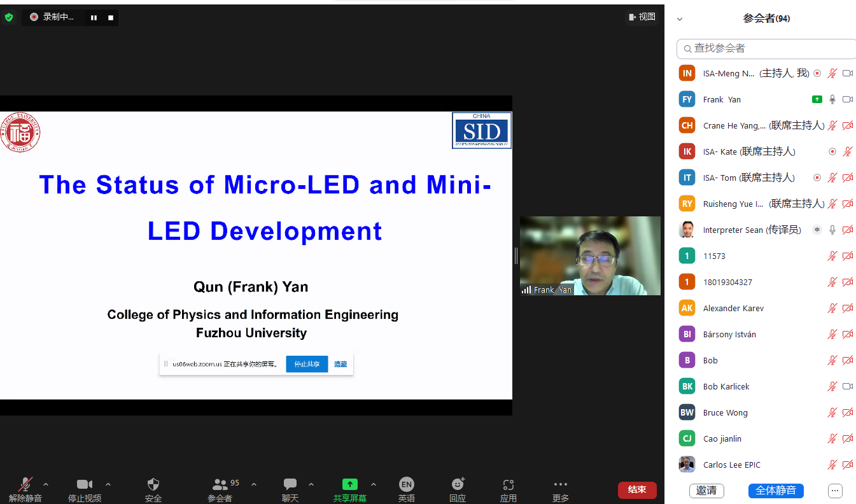Stop the recording
The image size is (856, 504).
[x=111, y=18]
